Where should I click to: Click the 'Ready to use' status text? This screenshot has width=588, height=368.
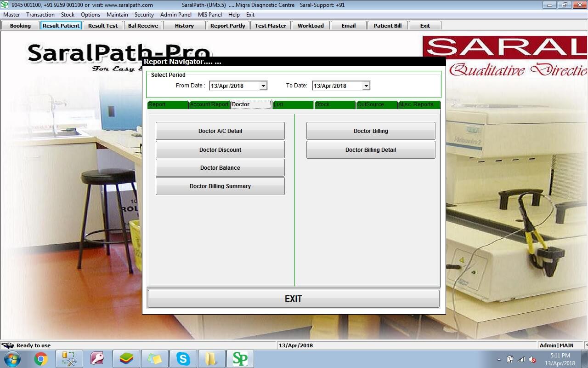(x=34, y=345)
